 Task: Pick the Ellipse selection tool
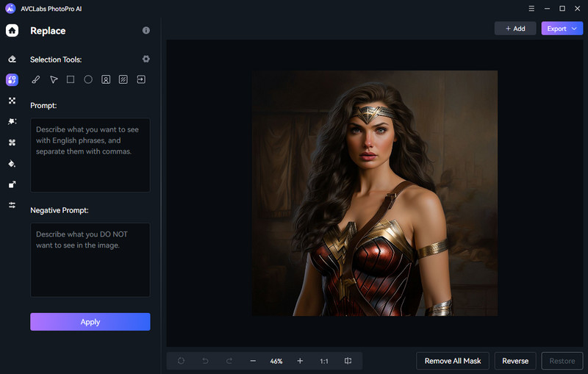pos(88,79)
